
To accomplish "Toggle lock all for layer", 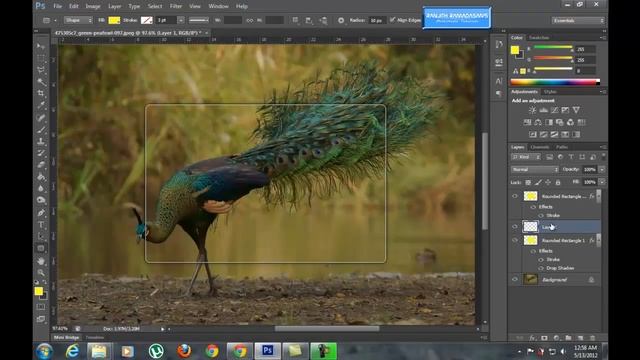I will pyautogui.click(x=558, y=182).
